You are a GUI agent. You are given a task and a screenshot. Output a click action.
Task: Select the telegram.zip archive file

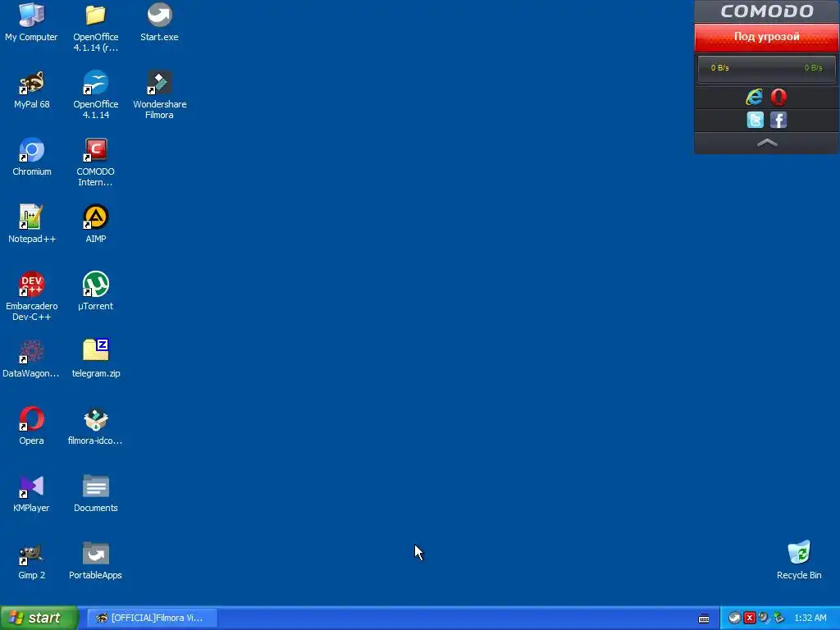[95, 358]
